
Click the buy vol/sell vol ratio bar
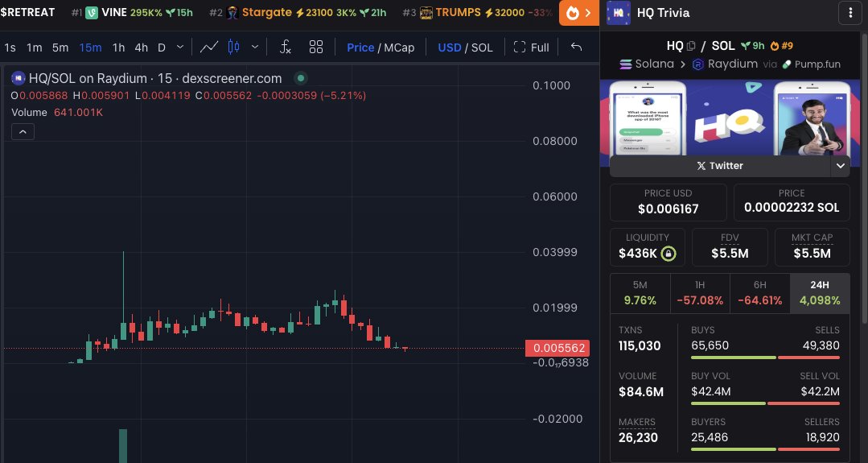(765, 403)
